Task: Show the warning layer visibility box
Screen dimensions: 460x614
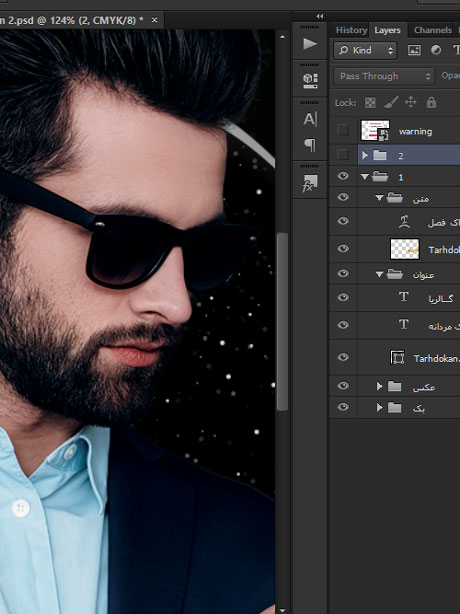Action: (343, 130)
